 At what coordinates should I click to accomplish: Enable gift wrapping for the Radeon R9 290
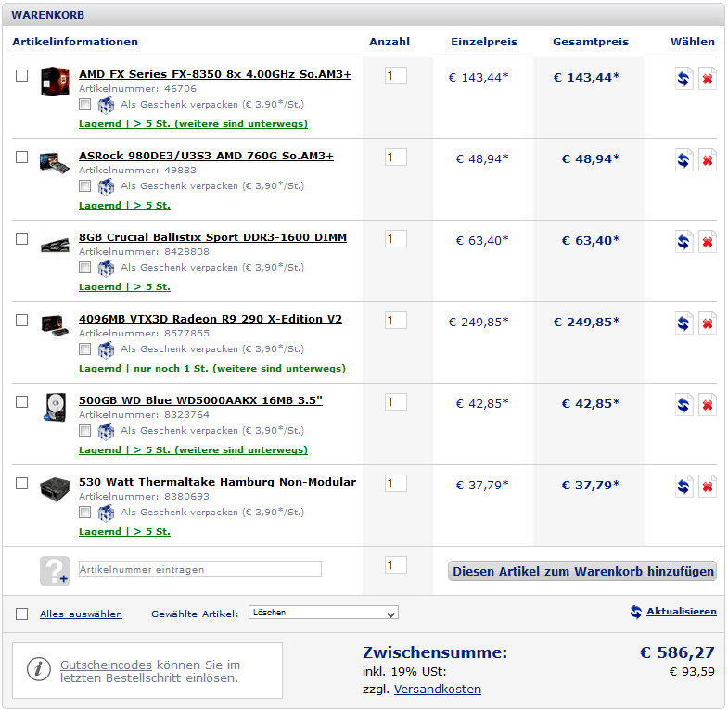84,348
